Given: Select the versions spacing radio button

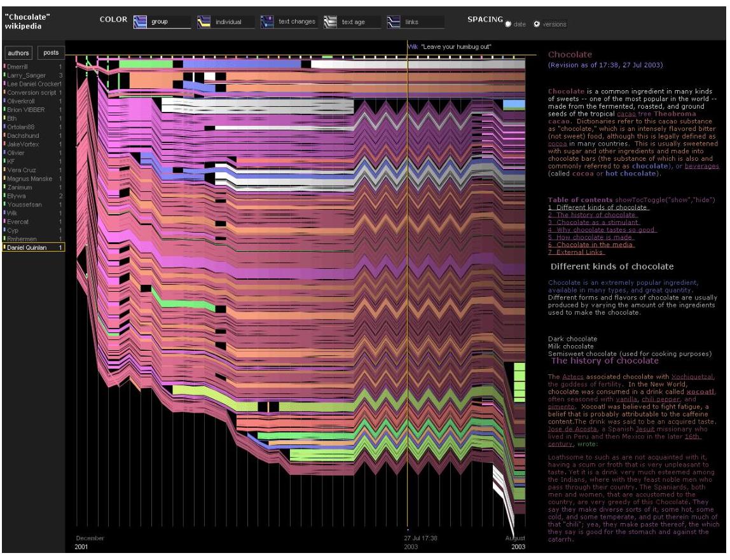Looking at the screenshot, I should tap(537, 24).
